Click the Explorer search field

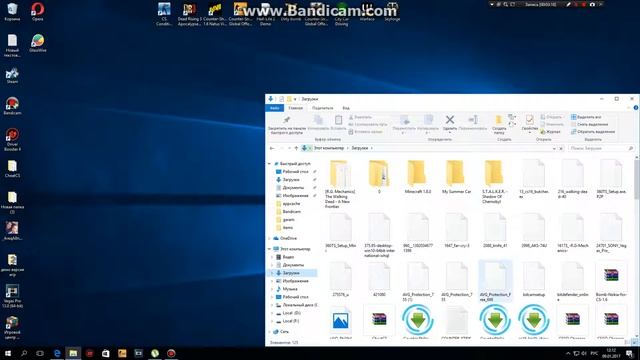tap(601, 148)
